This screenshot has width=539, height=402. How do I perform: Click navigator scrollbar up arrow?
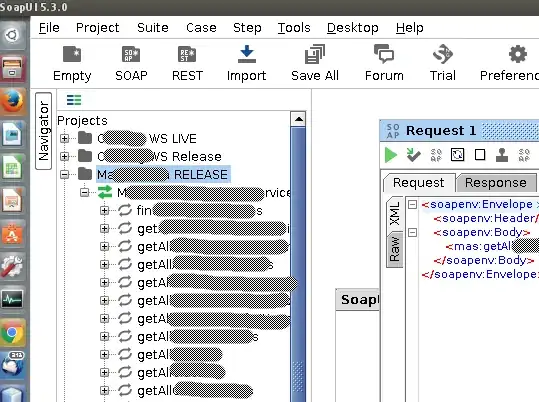[x=298, y=119]
